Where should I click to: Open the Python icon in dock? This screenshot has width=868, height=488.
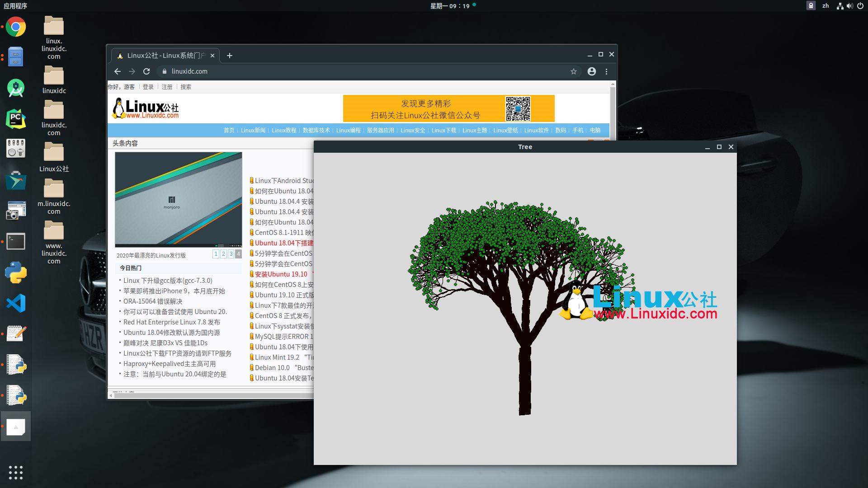tap(16, 272)
